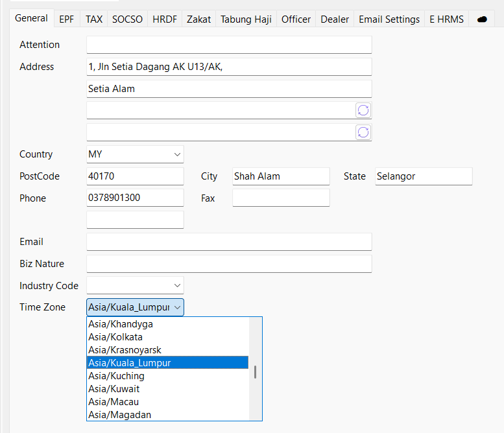The width and height of the screenshot is (504, 433).
Task: Click refresh icon on third address line
Action: [x=363, y=110]
